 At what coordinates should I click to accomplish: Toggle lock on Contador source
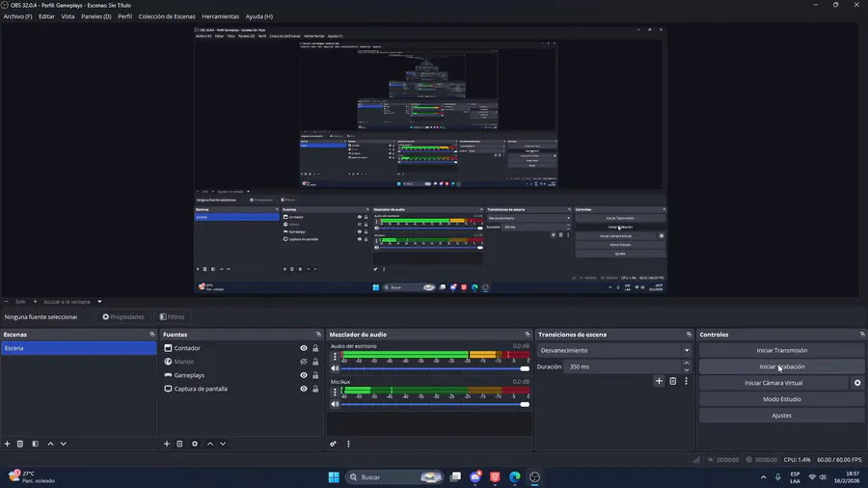[315, 348]
